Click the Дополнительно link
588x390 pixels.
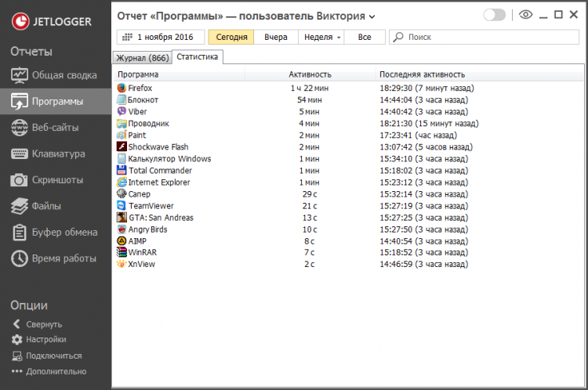(x=56, y=371)
